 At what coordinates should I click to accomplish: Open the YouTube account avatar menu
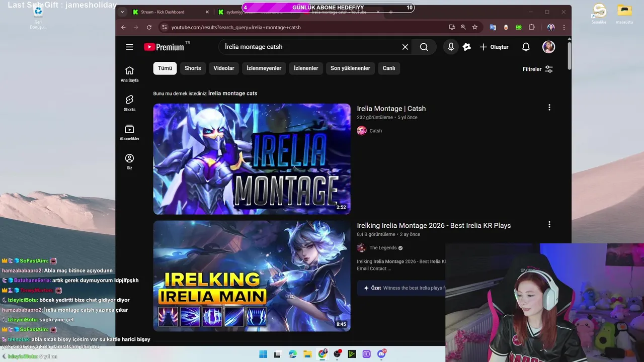point(548,47)
